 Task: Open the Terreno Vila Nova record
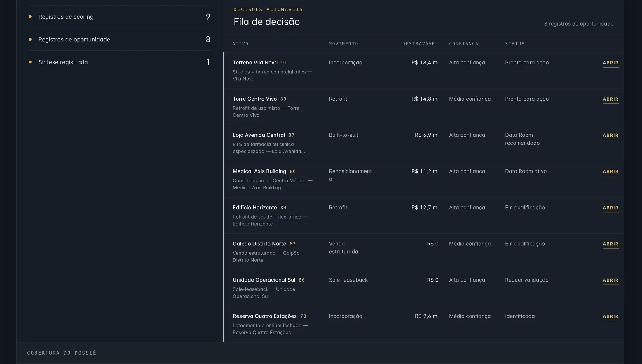pyautogui.click(x=610, y=63)
